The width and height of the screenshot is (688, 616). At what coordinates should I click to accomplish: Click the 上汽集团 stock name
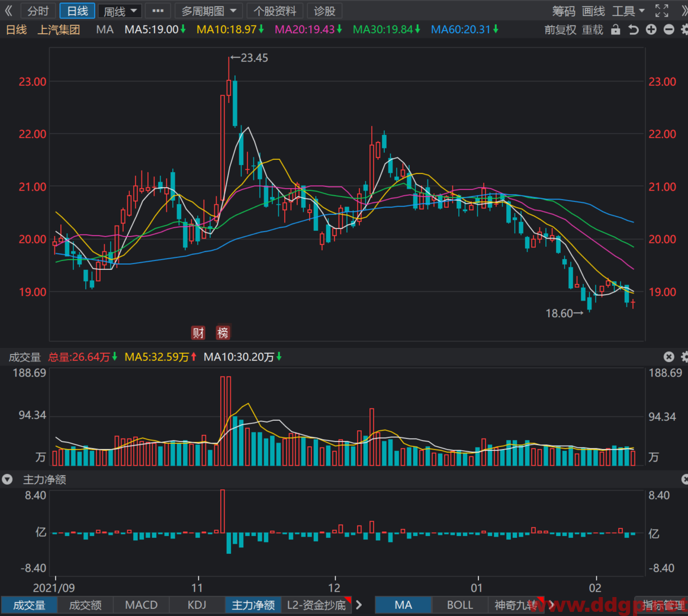click(59, 30)
